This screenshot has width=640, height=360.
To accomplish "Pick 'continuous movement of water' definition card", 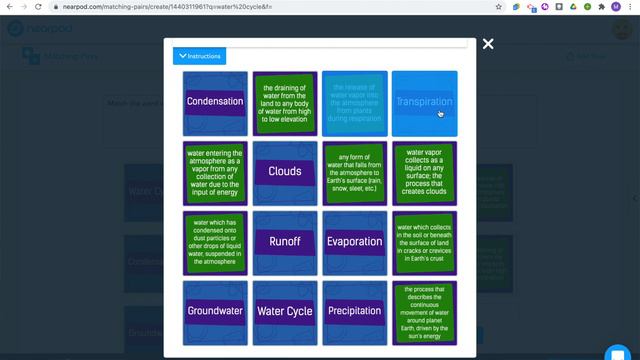I will click(x=424, y=313).
